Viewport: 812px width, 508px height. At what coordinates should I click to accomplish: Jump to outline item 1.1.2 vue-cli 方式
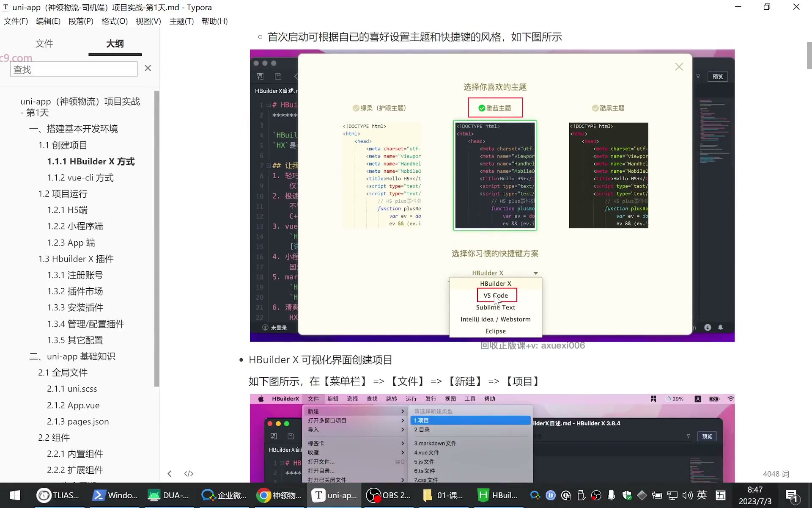pos(80,178)
